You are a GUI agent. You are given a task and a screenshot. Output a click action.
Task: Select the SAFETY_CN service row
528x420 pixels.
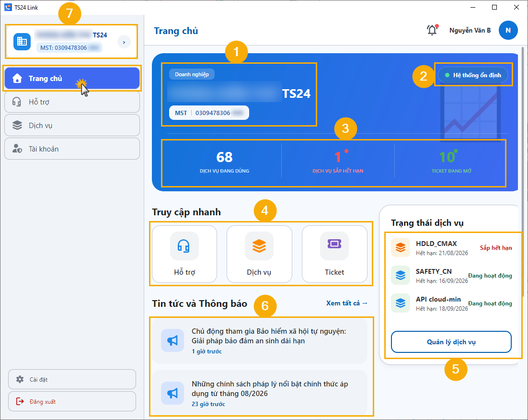pos(451,276)
